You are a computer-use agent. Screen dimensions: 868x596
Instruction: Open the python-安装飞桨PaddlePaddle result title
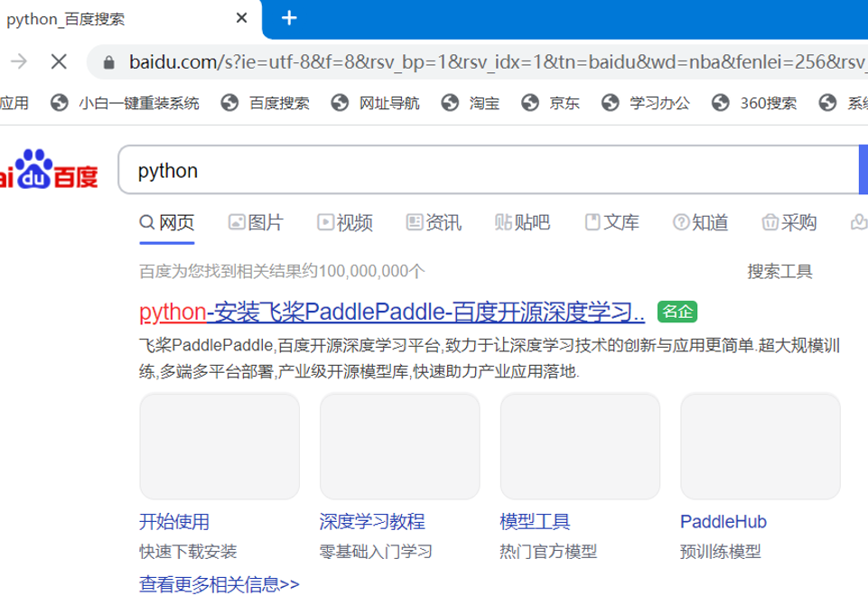pyautogui.click(x=392, y=312)
